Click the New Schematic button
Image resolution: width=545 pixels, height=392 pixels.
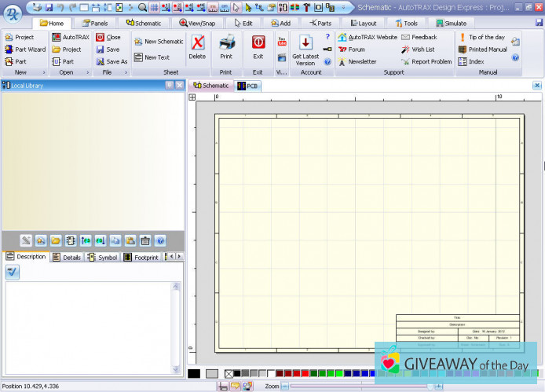[x=163, y=42]
